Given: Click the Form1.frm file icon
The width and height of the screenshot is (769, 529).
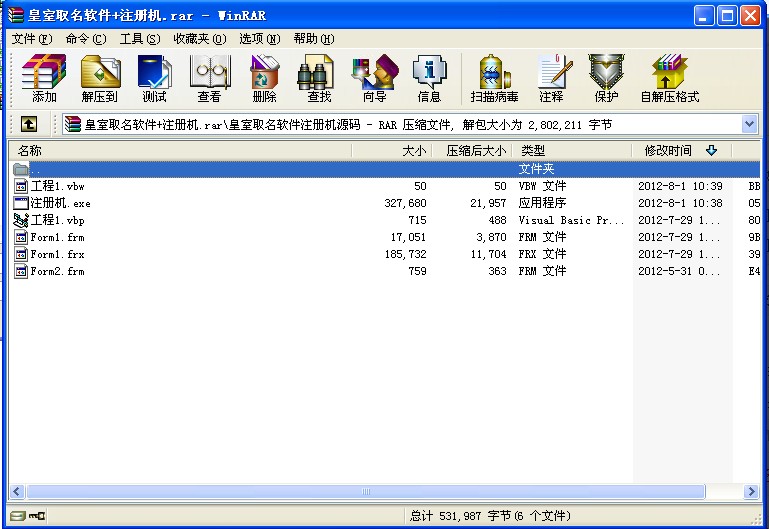Looking at the screenshot, I should (21, 237).
